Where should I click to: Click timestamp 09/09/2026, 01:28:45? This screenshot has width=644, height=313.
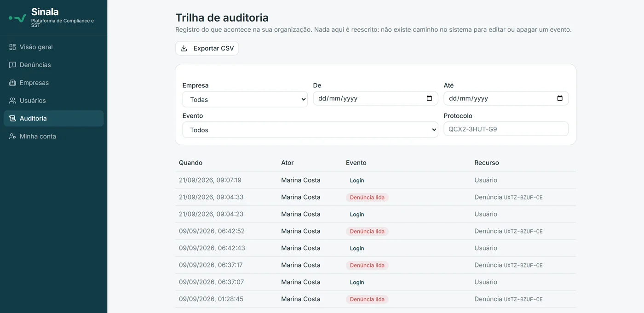(x=211, y=299)
